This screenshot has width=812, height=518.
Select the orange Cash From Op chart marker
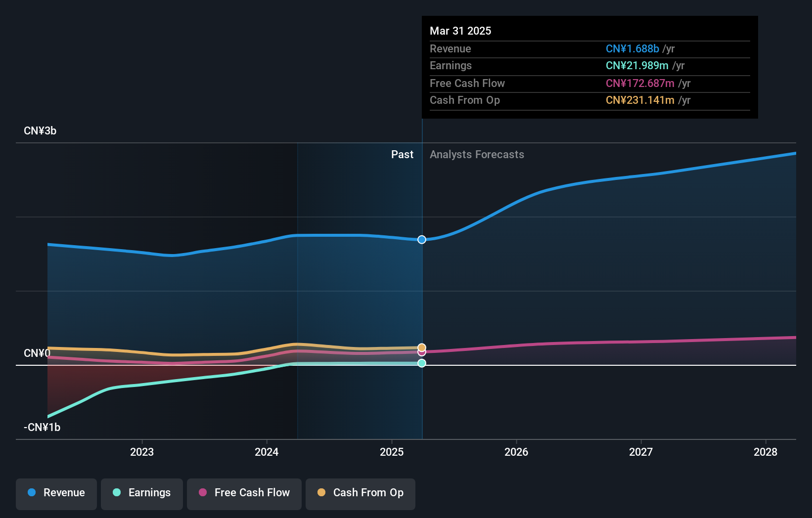coord(421,347)
